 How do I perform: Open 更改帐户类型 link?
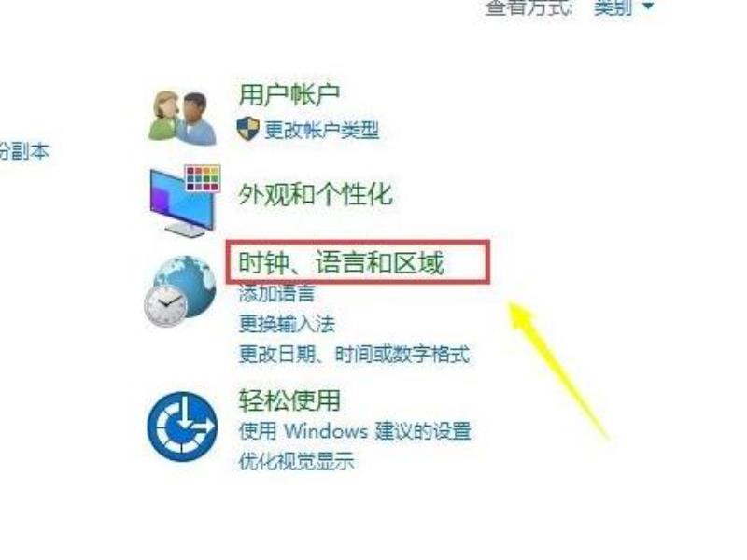[322, 130]
